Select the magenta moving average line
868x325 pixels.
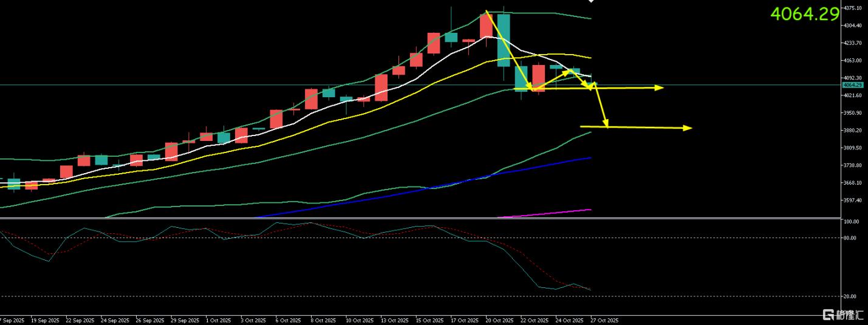(x=547, y=213)
